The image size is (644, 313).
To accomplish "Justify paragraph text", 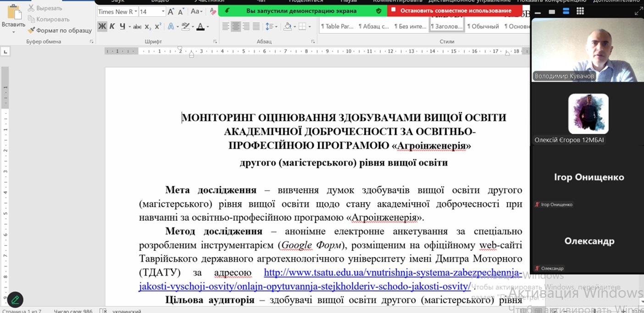I will click(x=256, y=27).
